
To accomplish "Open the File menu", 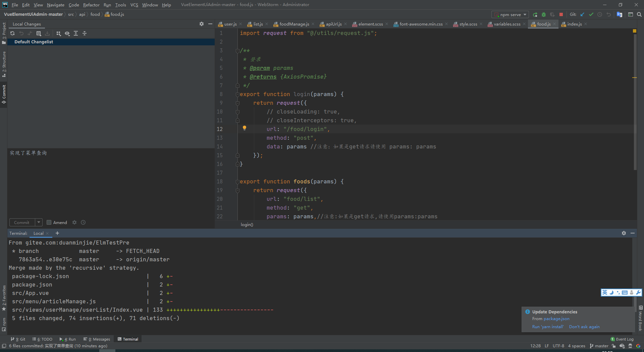I will click(x=15, y=5).
